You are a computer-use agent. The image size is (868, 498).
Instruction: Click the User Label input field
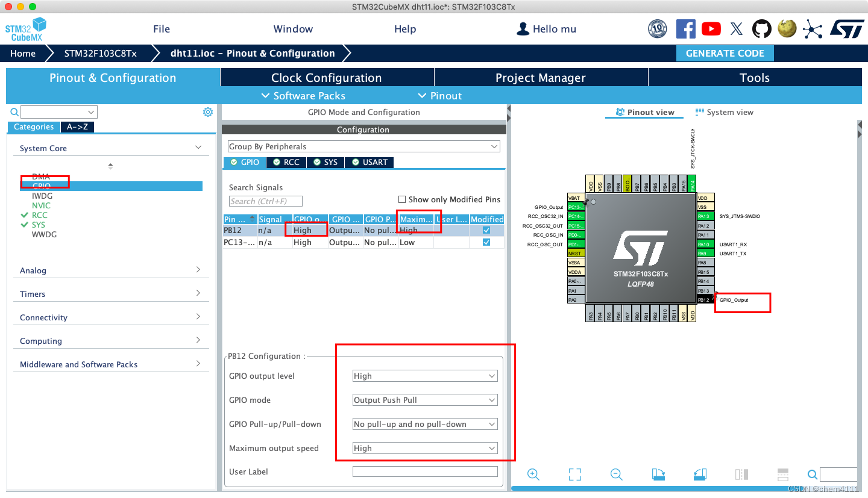click(424, 472)
